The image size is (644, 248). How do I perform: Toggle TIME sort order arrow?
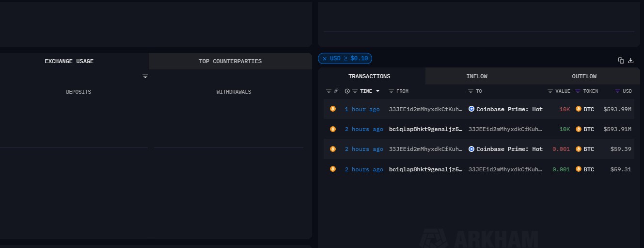coord(377,91)
